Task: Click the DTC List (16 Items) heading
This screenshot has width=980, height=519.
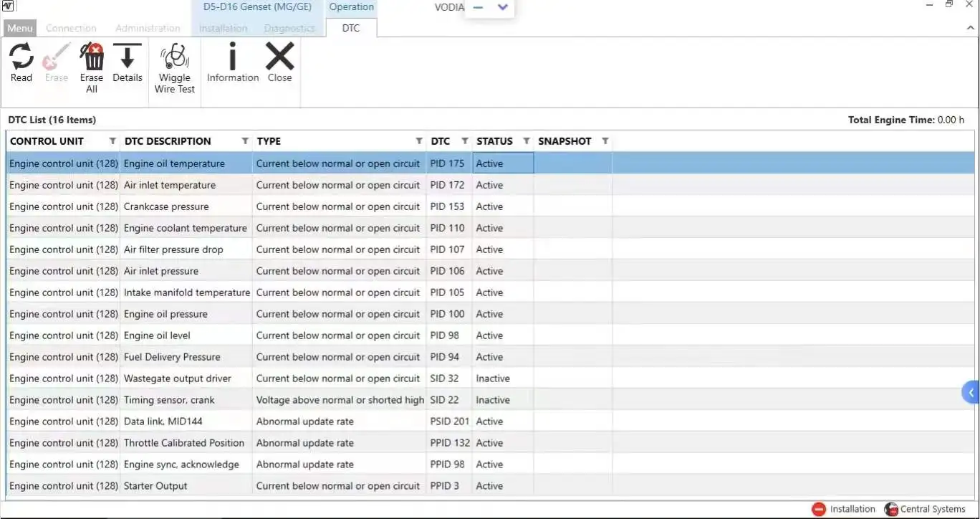Action: point(52,120)
